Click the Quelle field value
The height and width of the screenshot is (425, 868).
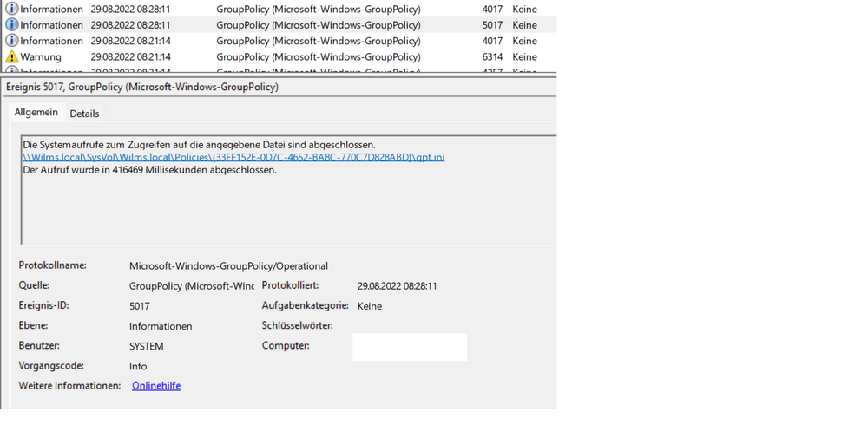(x=191, y=286)
